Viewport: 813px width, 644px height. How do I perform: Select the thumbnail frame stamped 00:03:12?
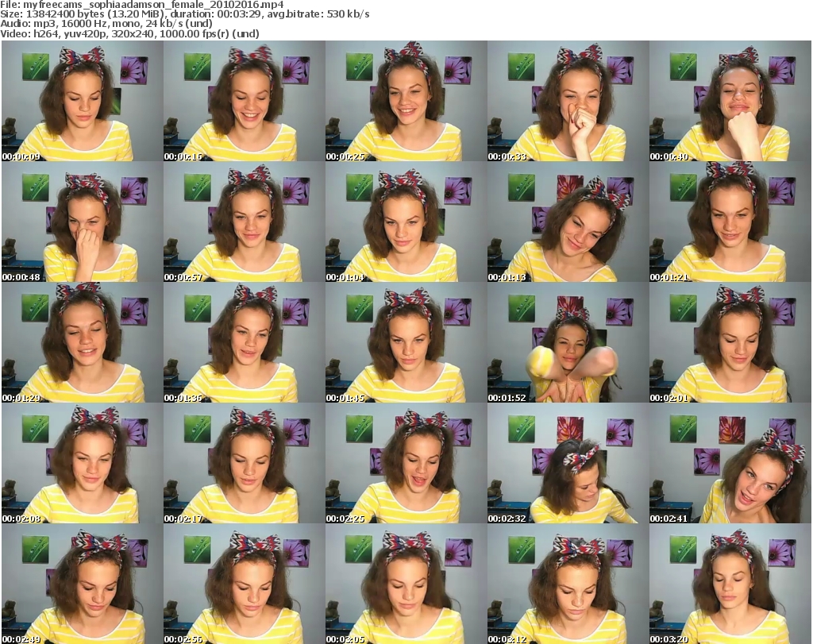click(x=568, y=584)
